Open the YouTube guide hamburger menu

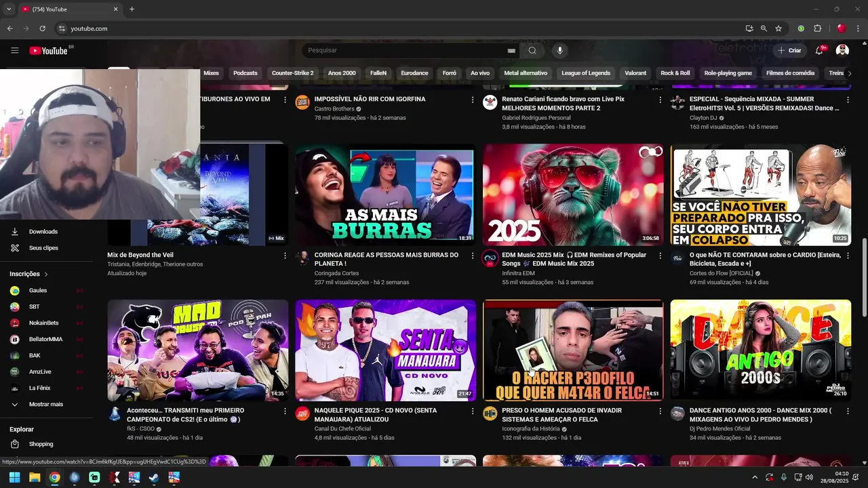(x=15, y=50)
